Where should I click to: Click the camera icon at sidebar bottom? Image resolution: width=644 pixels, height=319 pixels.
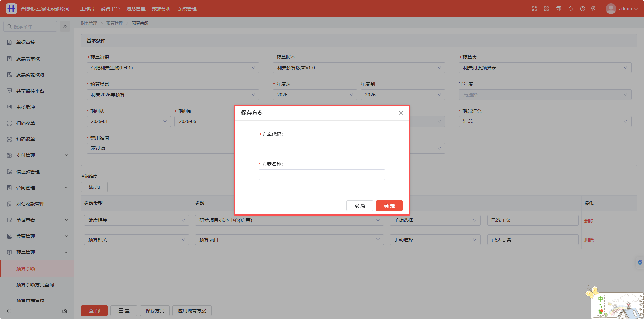(x=65, y=311)
